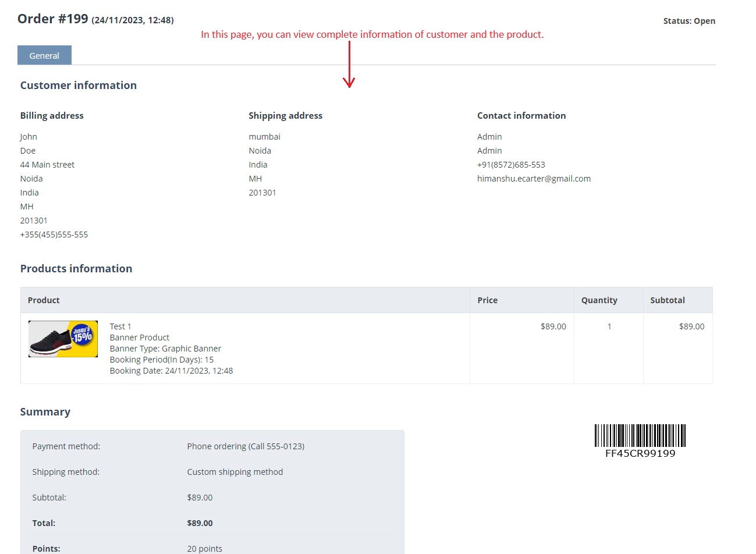This screenshot has height=554, width=756.
Task: Click the 20 points value
Action: [205, 549]
